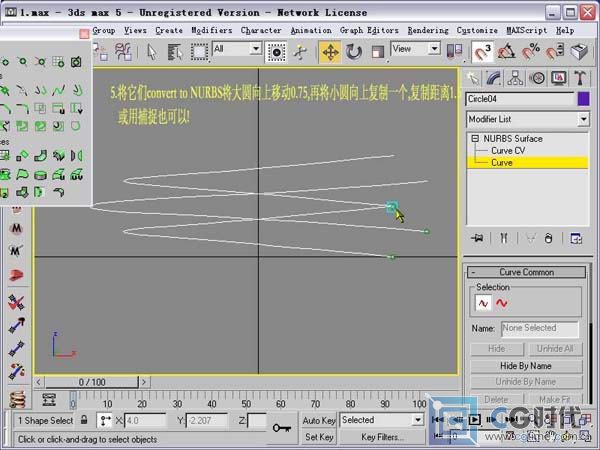The height and width of the screenshot is (450, 600).
Task: Click the X coordinate field
Action: tap(145, 421)
